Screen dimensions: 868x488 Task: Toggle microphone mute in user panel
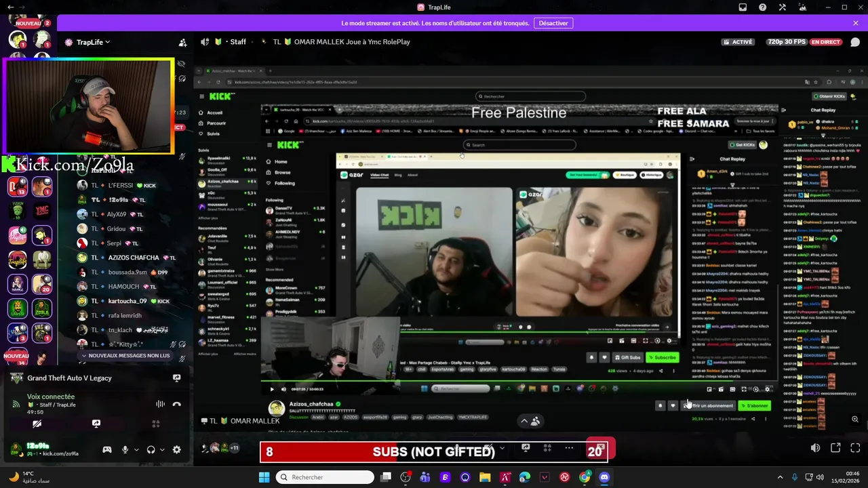tap(125, 449)
